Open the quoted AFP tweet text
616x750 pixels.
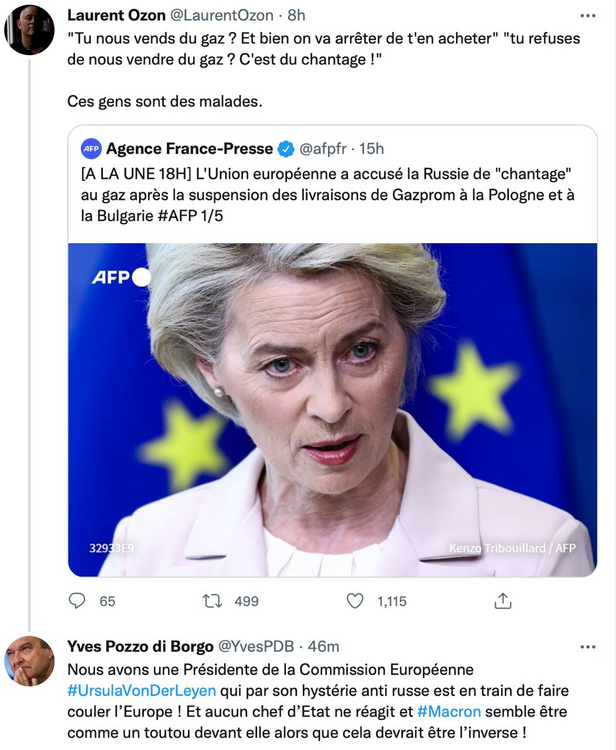click(330, 193)
